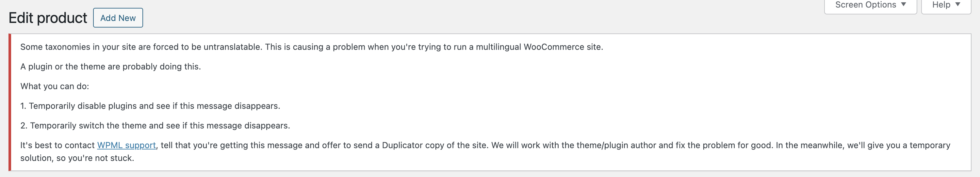The height and width of the screenshot is (177, 980).
Task: Click step 1 about disabling plugins
Action: click(x=150, y=106)
